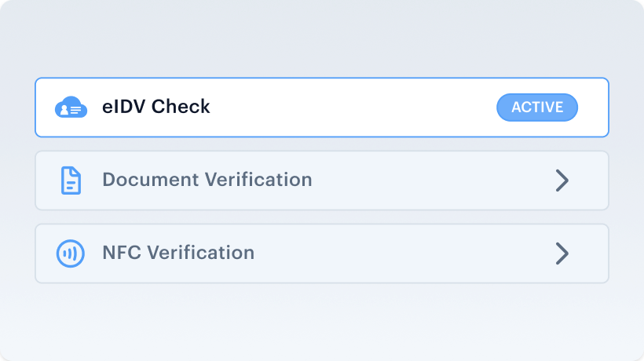Select the icon beside eIDV Check
The width and height of the screenshot is (644, 361).
tap(71, 107)
